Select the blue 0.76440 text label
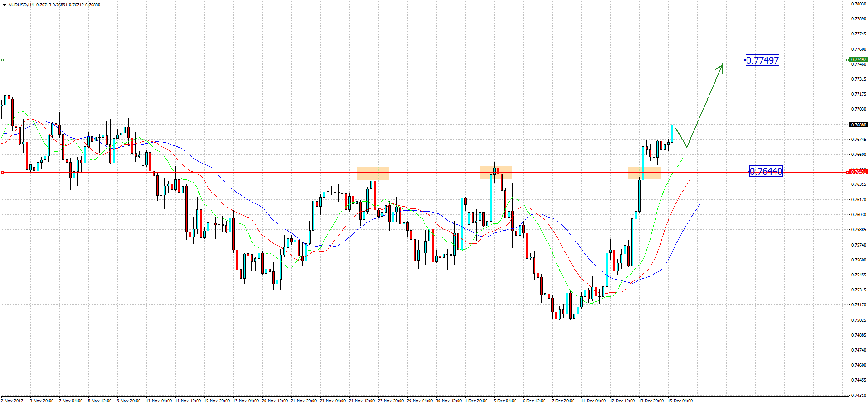 [x=766, y=171]
